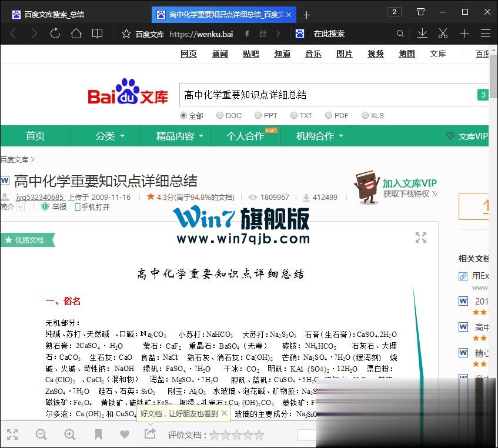This screenshot has width=498, height=448.
Task: Click the scissors screenshot icon
Action: (443, 34)
